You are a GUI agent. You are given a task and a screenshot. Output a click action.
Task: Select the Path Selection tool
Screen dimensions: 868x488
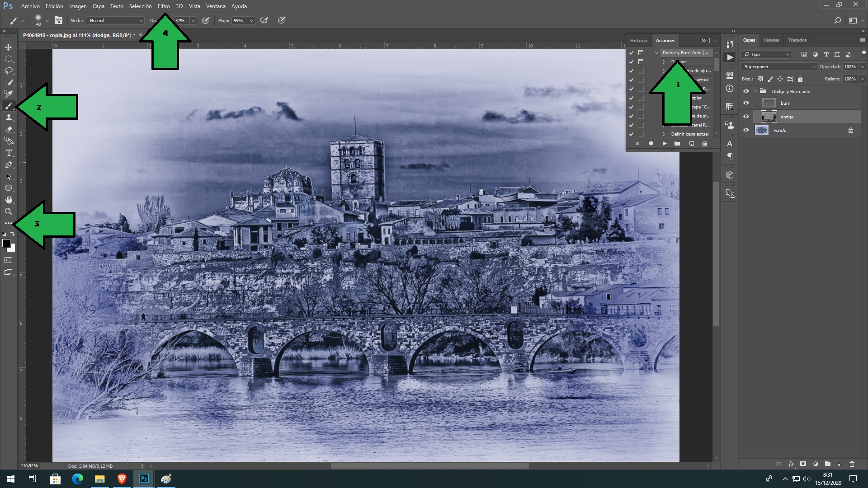9,176
